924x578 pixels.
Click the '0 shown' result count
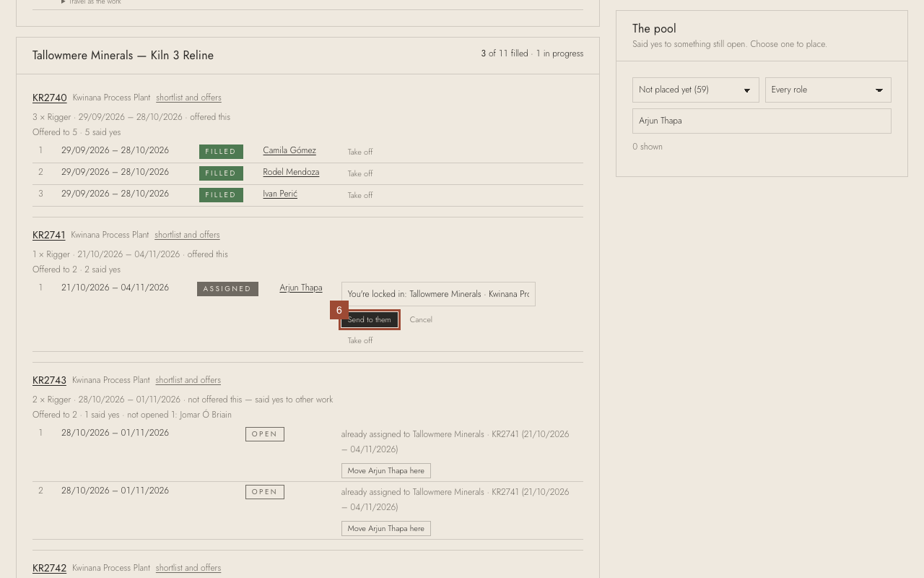coord(648,147)
